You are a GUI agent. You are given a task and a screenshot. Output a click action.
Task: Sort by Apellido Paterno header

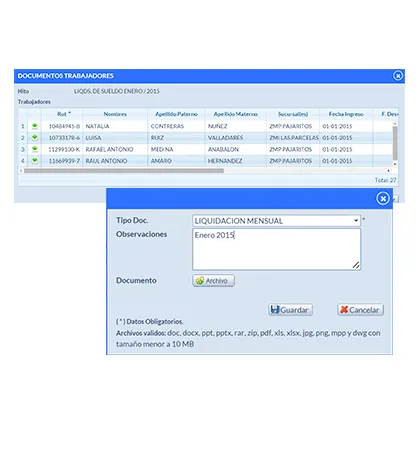(x=176, y=114)
